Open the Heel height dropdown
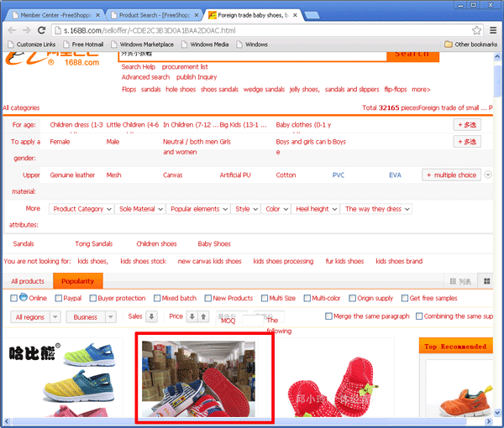 [x=315, y=209]
